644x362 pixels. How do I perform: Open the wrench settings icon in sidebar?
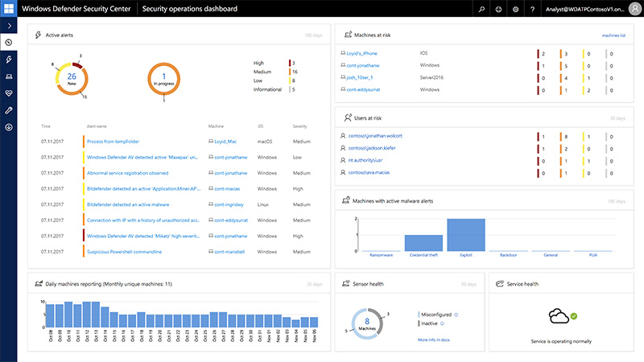click(x=8, y=109)
